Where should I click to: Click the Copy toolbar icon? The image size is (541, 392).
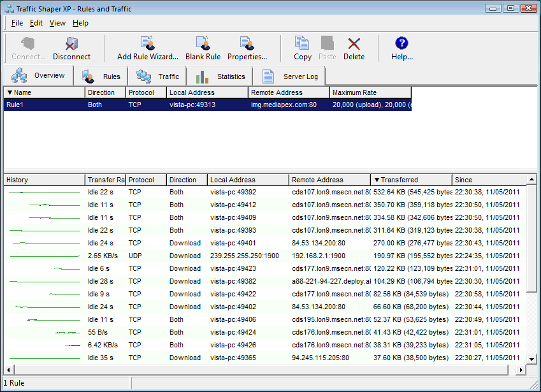tap(302, 48)
